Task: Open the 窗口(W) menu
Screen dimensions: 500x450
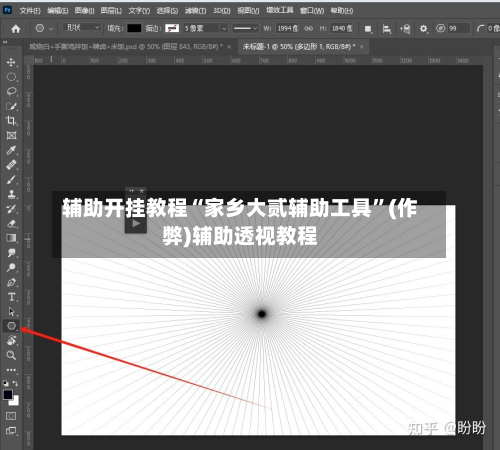Action: click(x=312, y=11)
